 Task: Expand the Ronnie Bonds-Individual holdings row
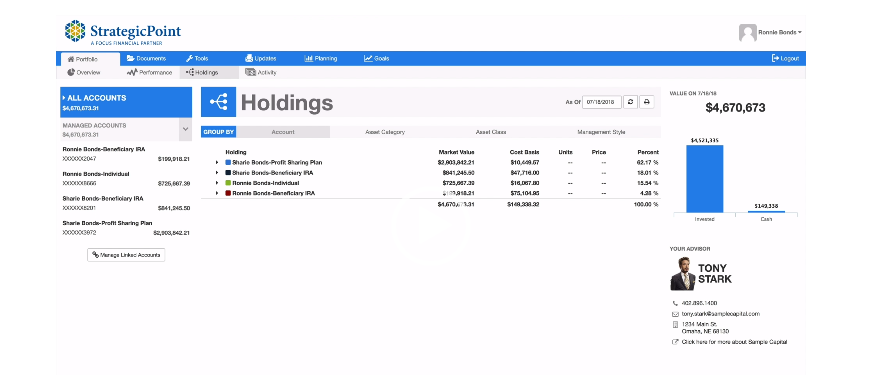[217, 182]
